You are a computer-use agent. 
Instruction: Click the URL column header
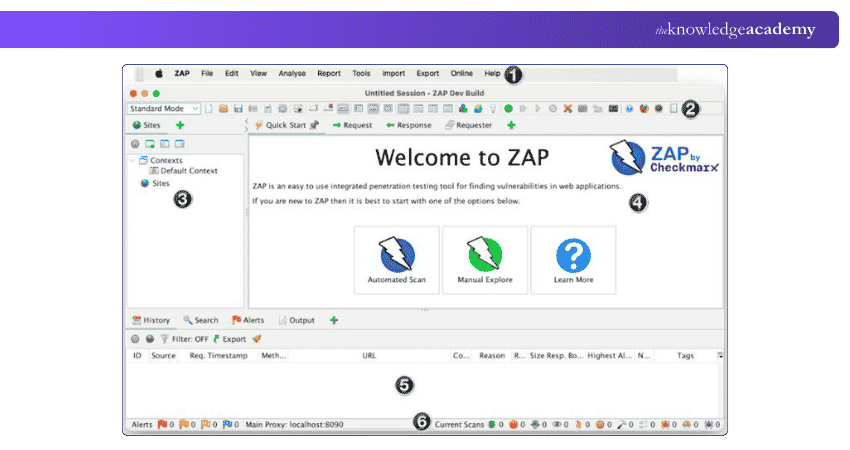point(369,355)
